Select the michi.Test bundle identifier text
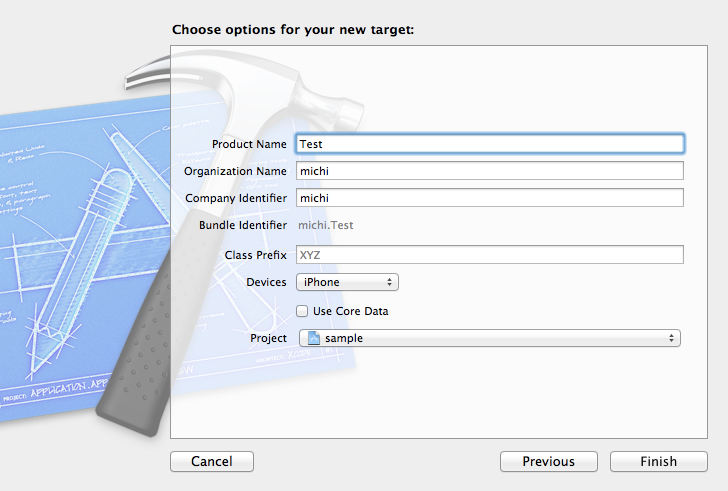 [325, 225]
